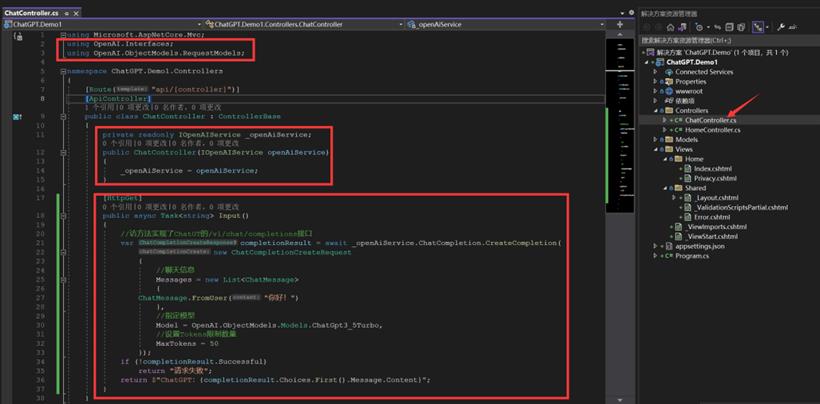This screenshot has height=404, width=820.
Task: Collapse the Input method at line 18
Action: (63, 215)
